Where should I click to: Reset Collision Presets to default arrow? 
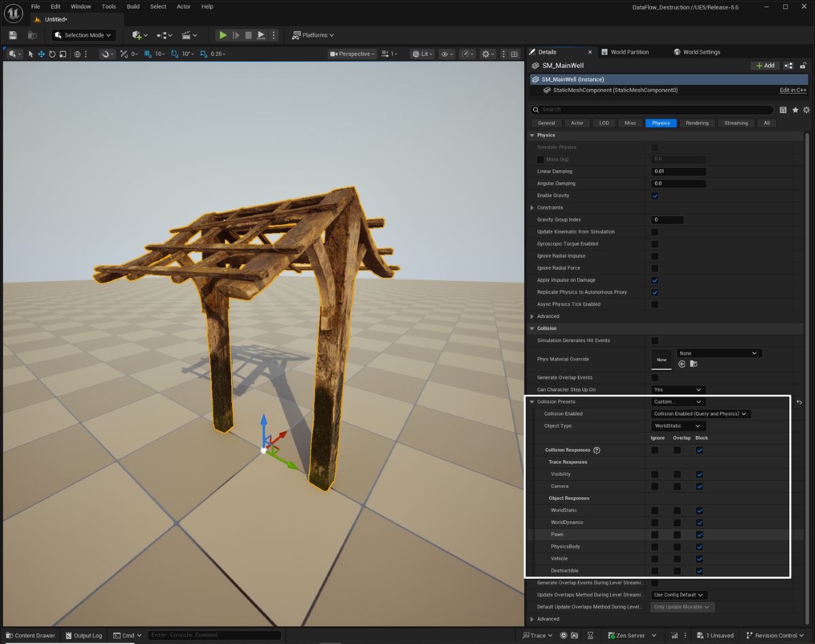point(799,402)
